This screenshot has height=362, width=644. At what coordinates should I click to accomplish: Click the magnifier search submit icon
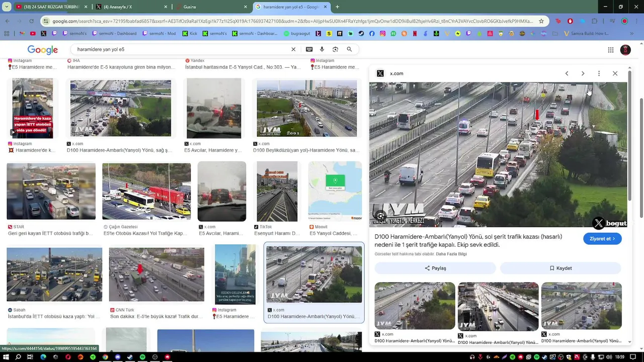pos(349,49)
